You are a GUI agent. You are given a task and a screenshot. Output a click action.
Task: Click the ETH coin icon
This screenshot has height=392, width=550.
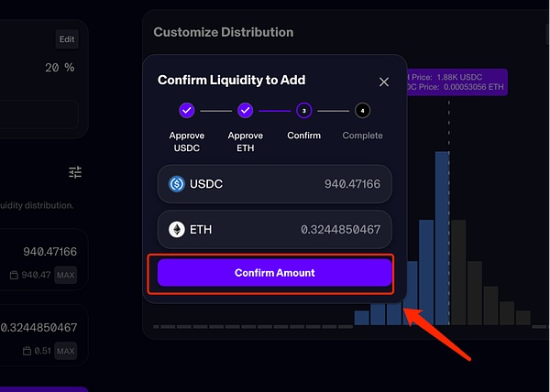pyautogui.click(x=177, y=229)
